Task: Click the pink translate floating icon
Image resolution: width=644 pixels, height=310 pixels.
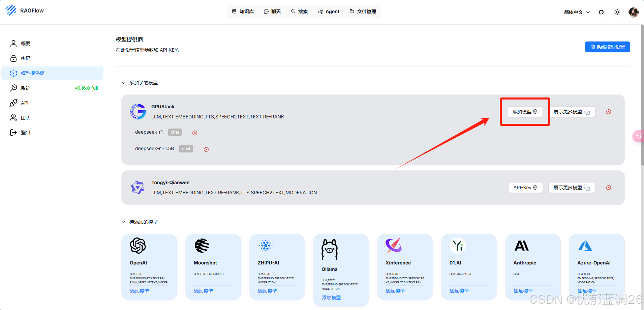Action: click(638, 136)
